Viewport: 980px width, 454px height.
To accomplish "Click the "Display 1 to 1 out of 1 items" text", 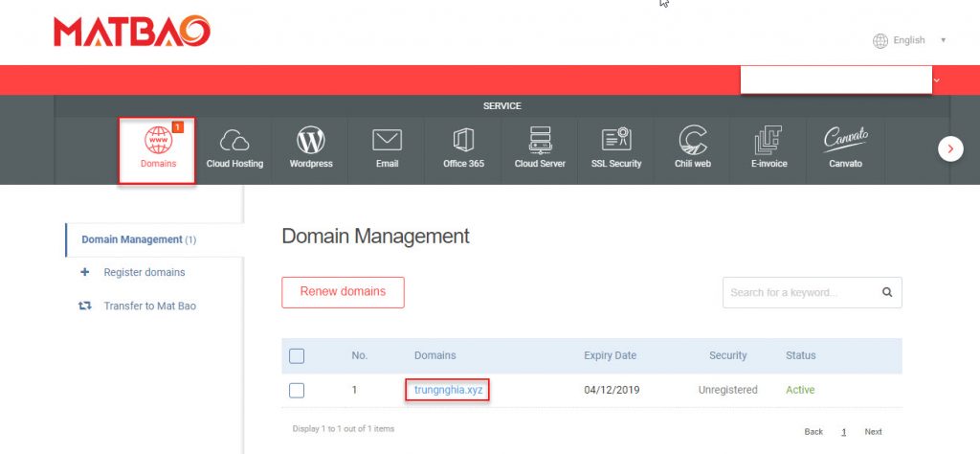I will click(x=344, y=428).
